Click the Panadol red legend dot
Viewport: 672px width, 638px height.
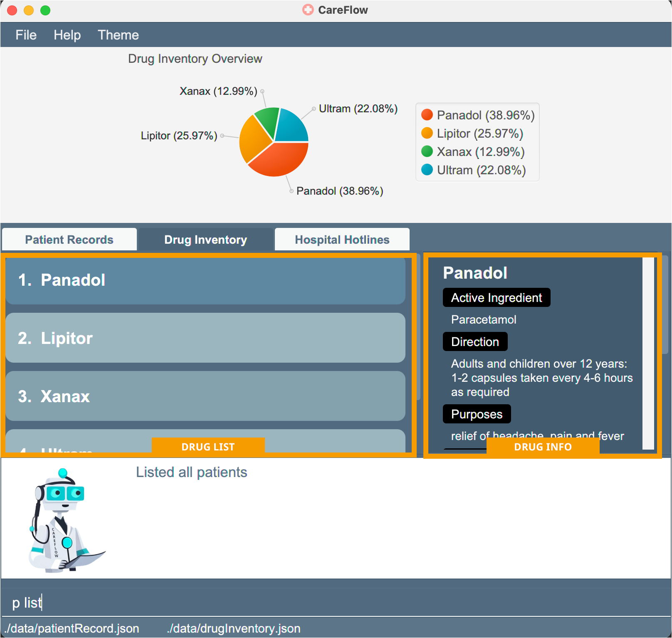427,115
